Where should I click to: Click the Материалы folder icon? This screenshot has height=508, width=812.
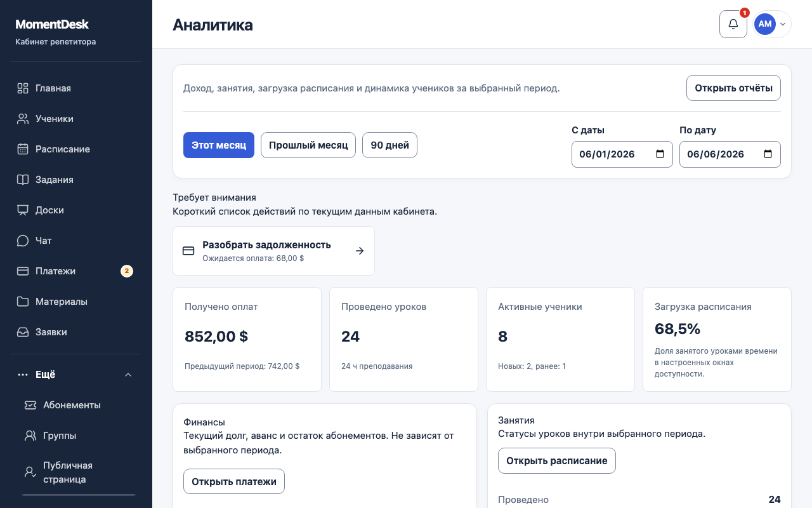(x=23, y=302)
